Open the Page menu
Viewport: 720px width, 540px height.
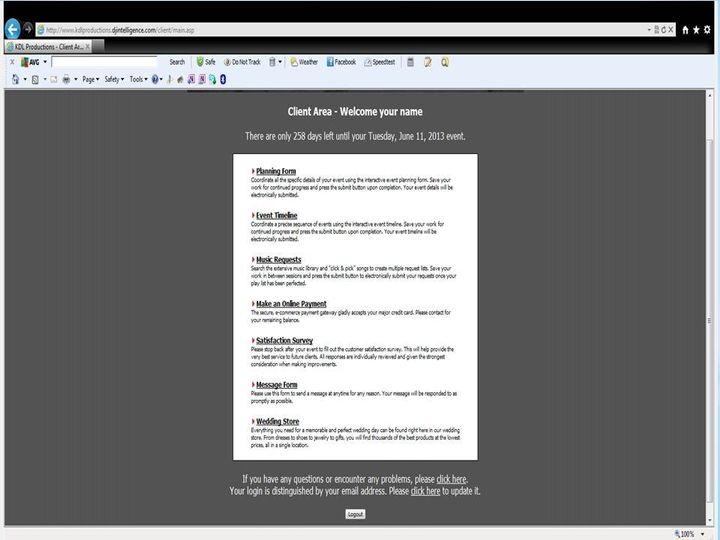pyautogui.click(x=91, y=79)
